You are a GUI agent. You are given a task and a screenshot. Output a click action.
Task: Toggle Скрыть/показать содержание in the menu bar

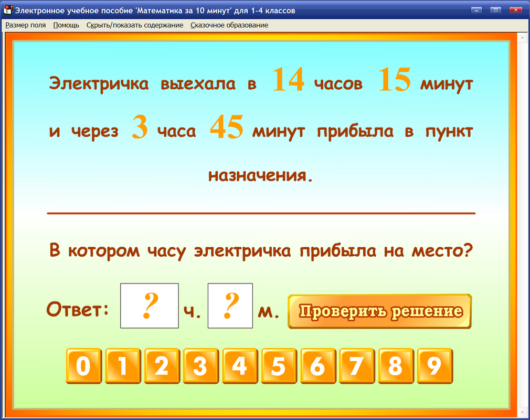134,25
